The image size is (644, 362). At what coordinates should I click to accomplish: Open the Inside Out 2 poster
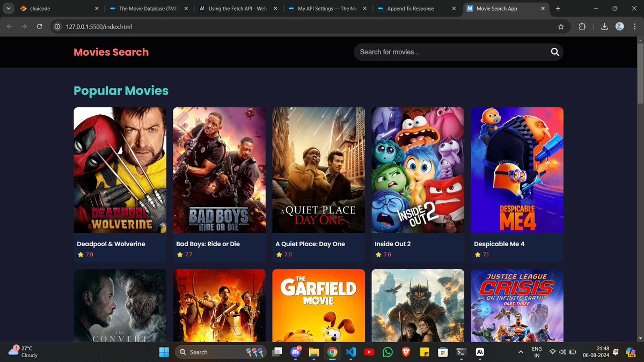(418, 170)
